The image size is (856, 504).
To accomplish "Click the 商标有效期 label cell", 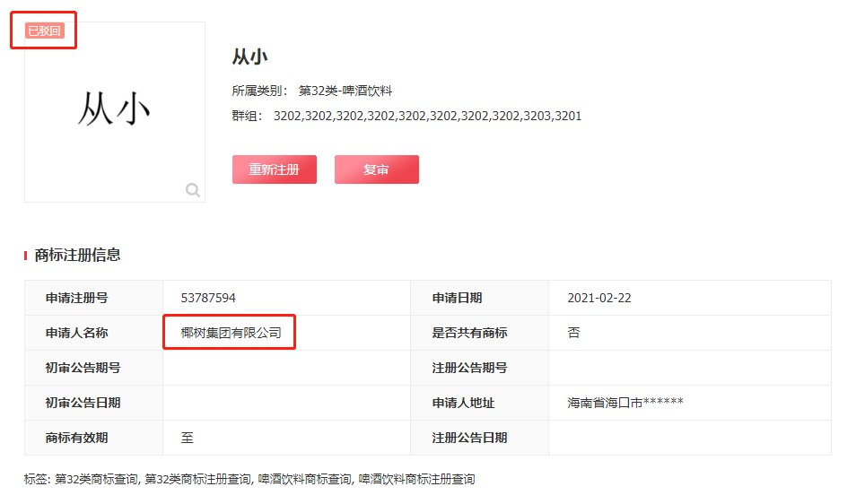I will tap(94, 438).
